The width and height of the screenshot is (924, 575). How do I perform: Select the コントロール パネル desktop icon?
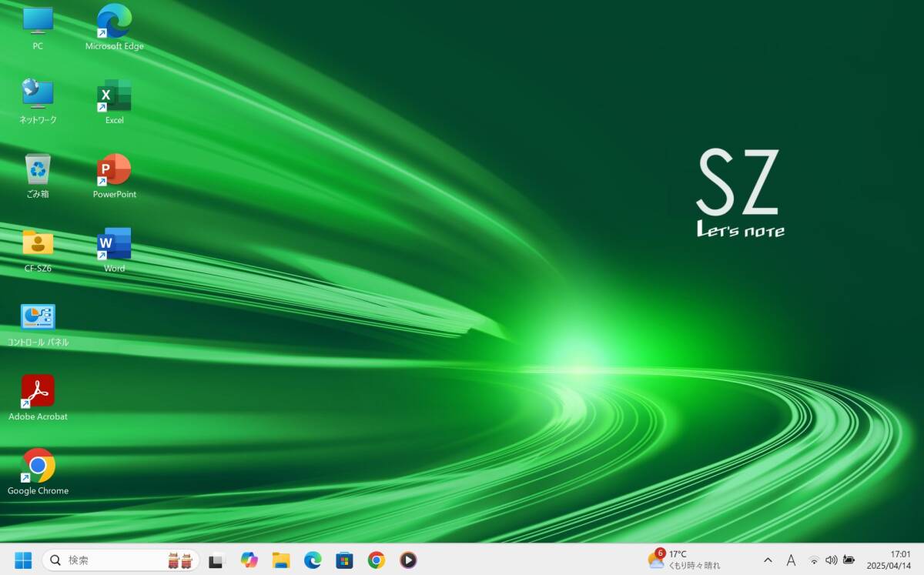pyautogui.click(x=38, y=318)
